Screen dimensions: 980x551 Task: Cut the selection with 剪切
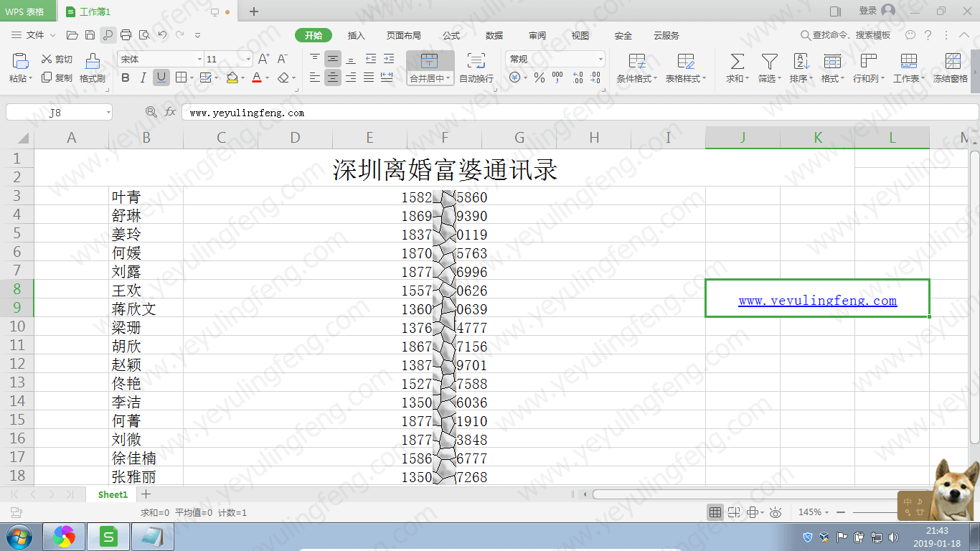(57, 60)
